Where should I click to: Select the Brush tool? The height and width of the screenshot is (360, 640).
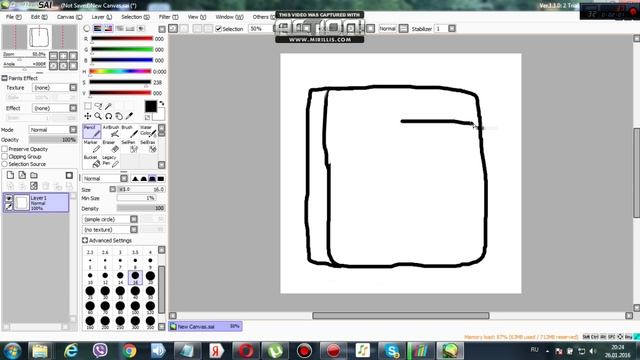(x=130, y=131)
